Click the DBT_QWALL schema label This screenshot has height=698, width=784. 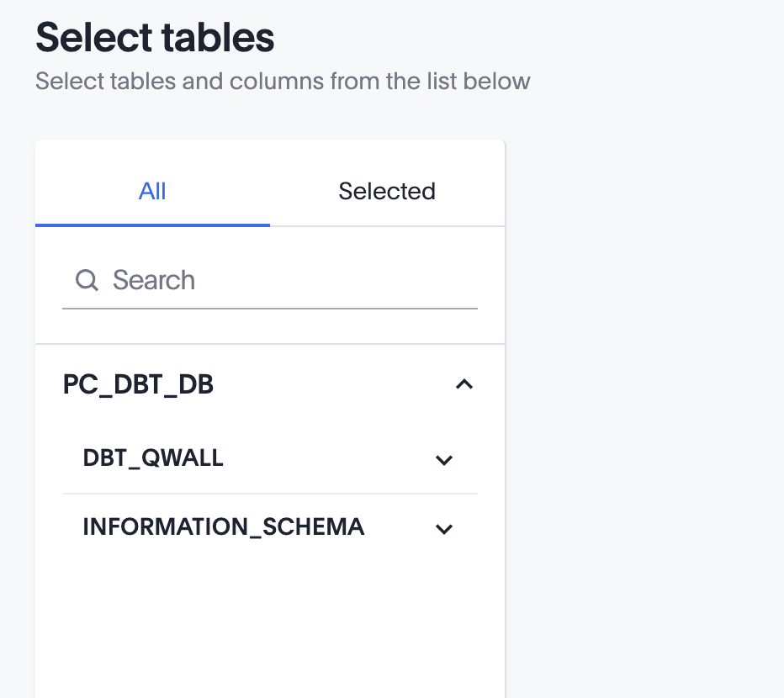(153, 458)
